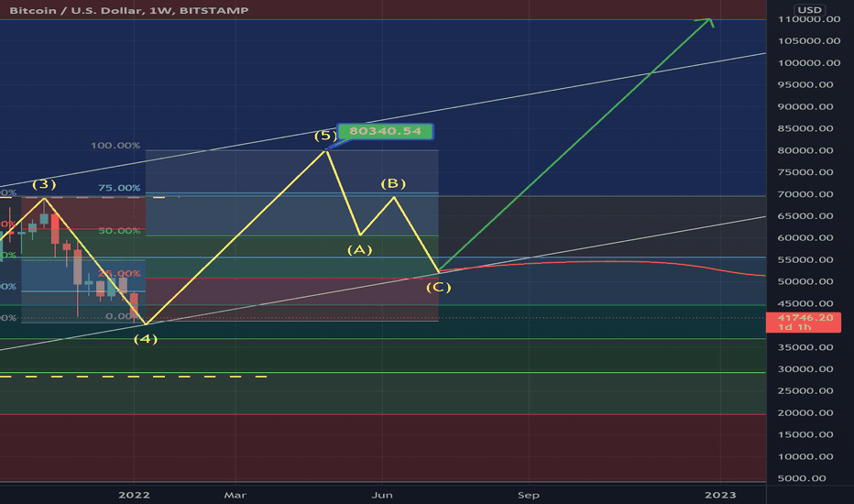Select the (4) wave label
The image size is (854, 504).
tap(146, 339)
